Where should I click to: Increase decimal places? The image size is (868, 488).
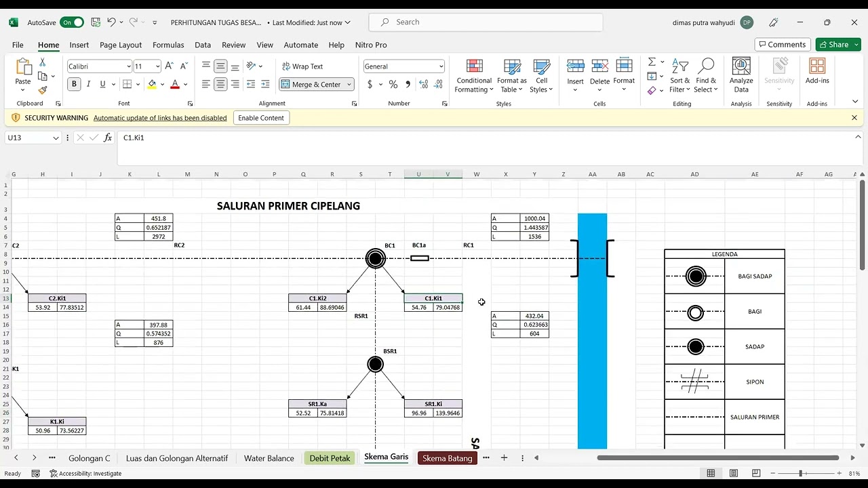(424, 85)
